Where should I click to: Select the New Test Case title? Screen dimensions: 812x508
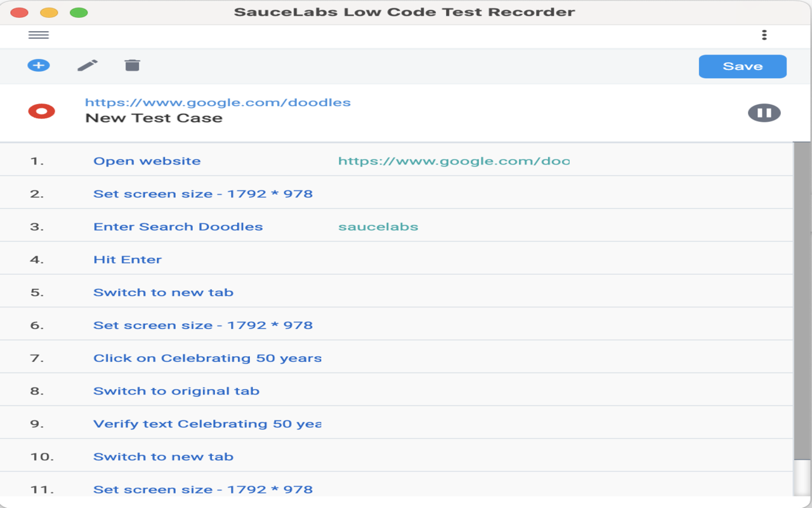154,118
